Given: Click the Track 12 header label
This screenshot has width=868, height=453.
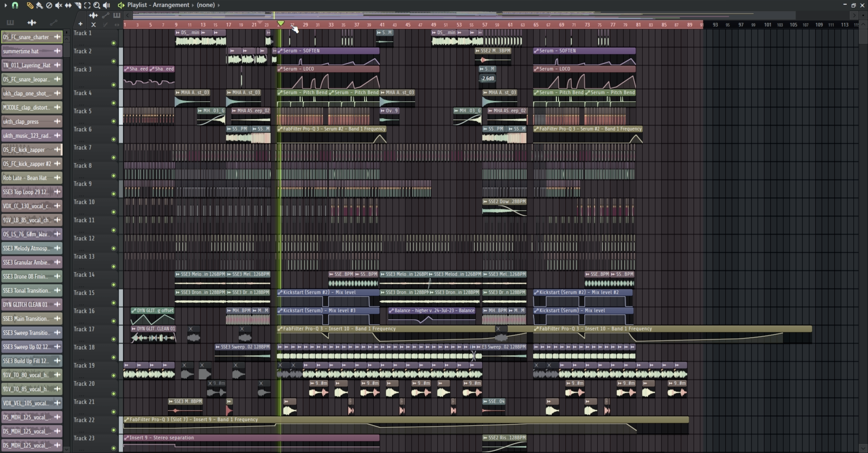Looking at the screenshot, I should pos(84,238).
